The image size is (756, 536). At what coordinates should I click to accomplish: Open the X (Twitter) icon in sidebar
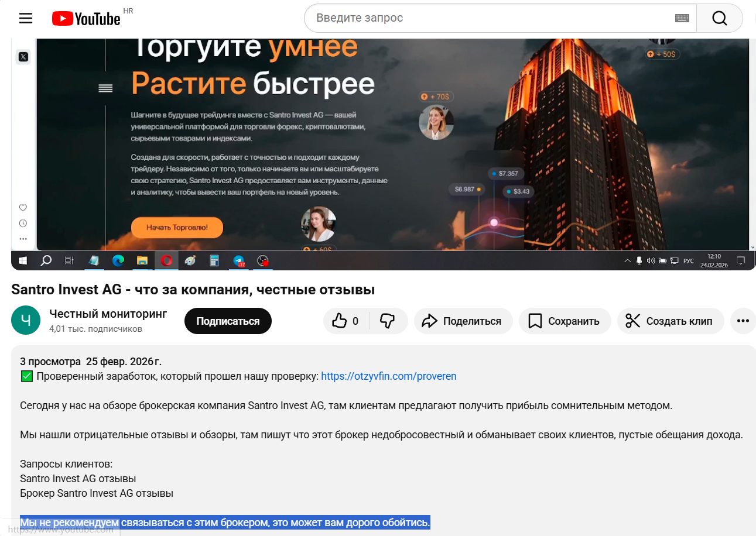[23, 57]
